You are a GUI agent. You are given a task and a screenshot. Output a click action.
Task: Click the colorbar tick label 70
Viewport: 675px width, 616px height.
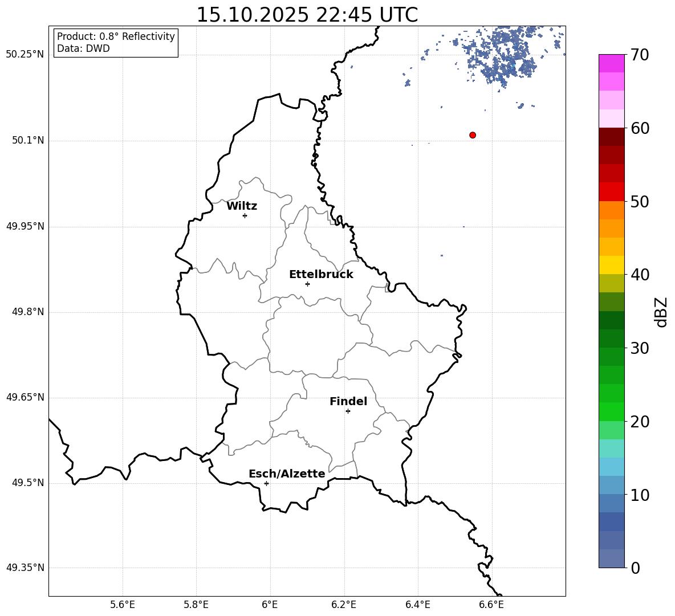(640, 55)
